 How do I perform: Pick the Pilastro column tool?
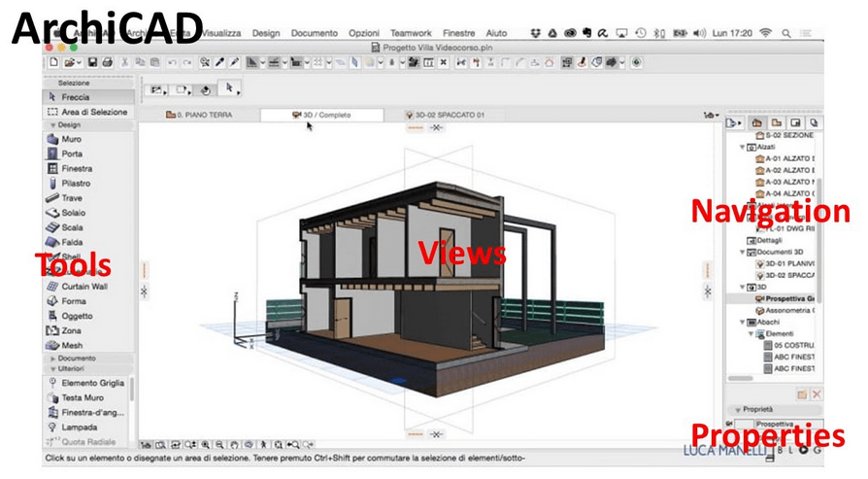pyautogui.click(x=75, y=183)
